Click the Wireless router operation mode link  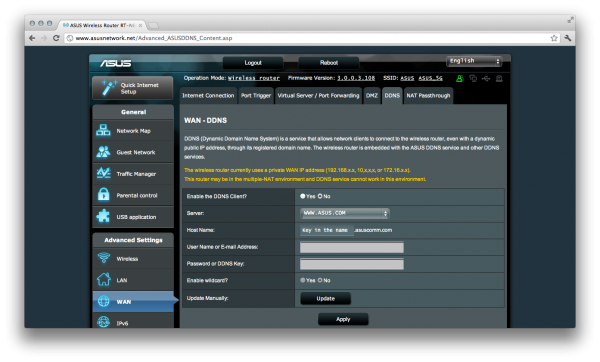coord(254,78)
